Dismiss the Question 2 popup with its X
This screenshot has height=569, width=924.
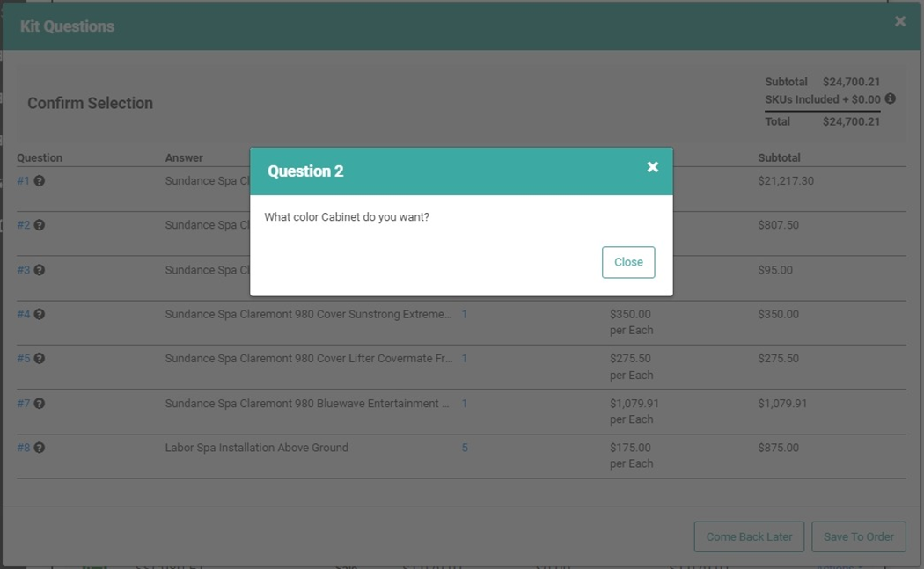[652, 167]
